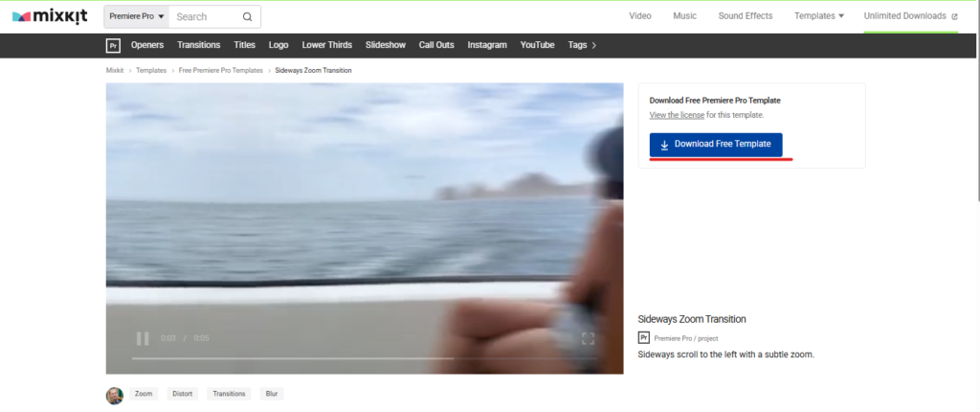Click the author avatar below video
The width and height of the screenshot is (980, 412).
pos(114,395)
